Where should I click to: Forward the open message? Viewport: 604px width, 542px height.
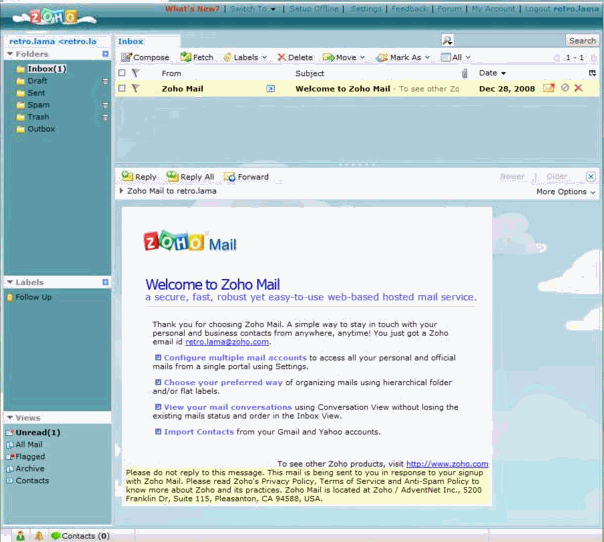click(x=246, y=177)
